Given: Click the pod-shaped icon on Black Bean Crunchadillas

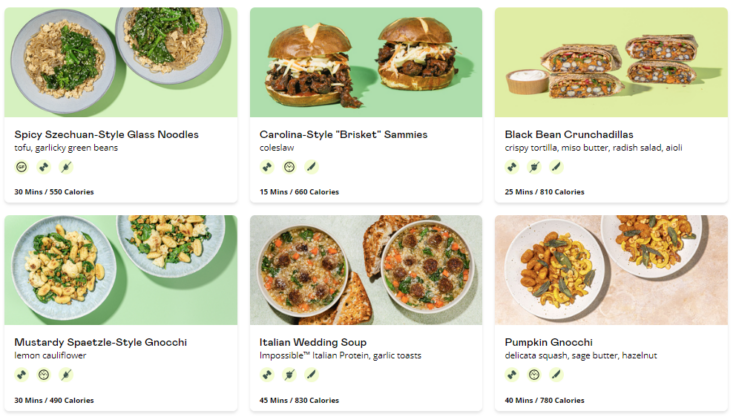Looking at the screenshot, I should click(556, 167).
